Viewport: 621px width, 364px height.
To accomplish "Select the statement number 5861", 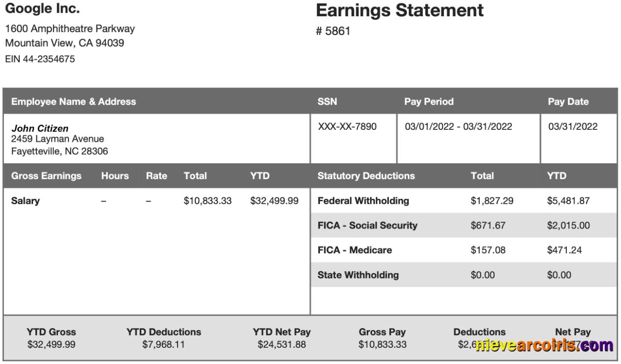I will click(333, 31).
